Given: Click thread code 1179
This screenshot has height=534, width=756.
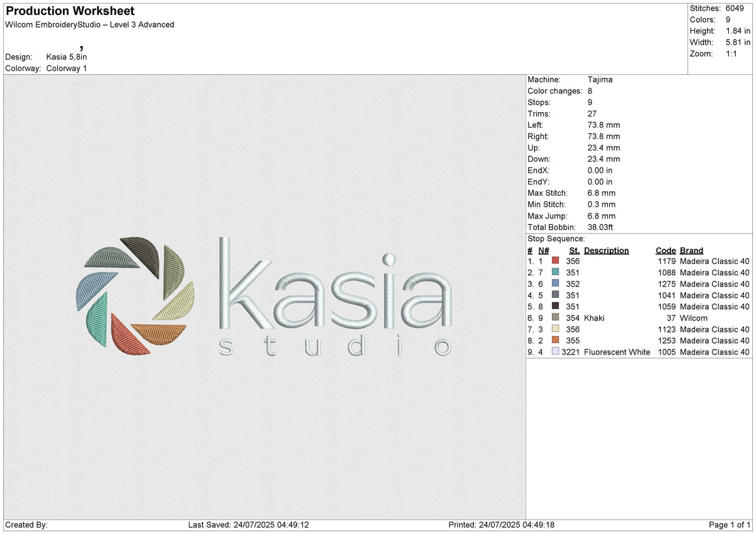Looking at the screenshot, I should (667, 261).
